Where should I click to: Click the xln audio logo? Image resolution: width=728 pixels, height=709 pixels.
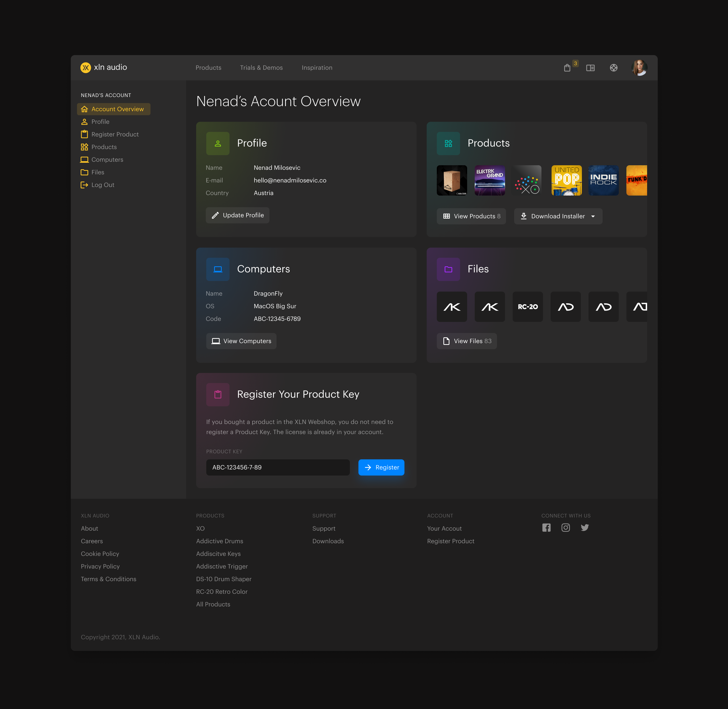coord(104,67)
